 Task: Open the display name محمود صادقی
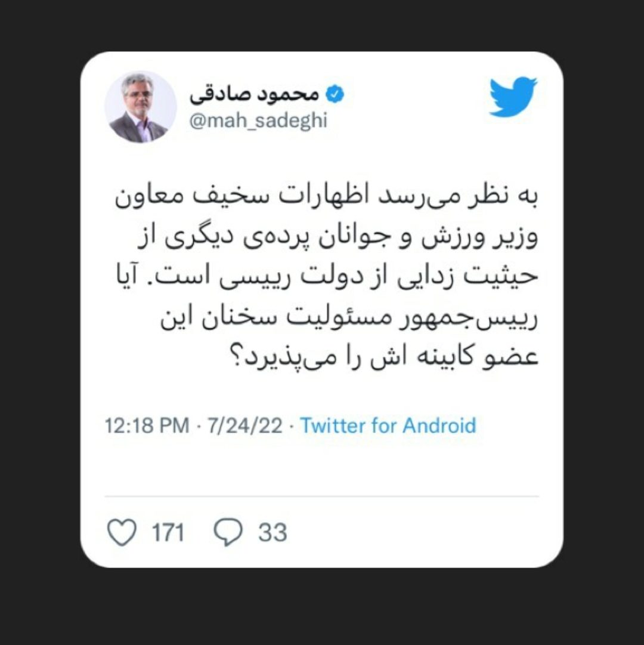[x=254, y=95]
